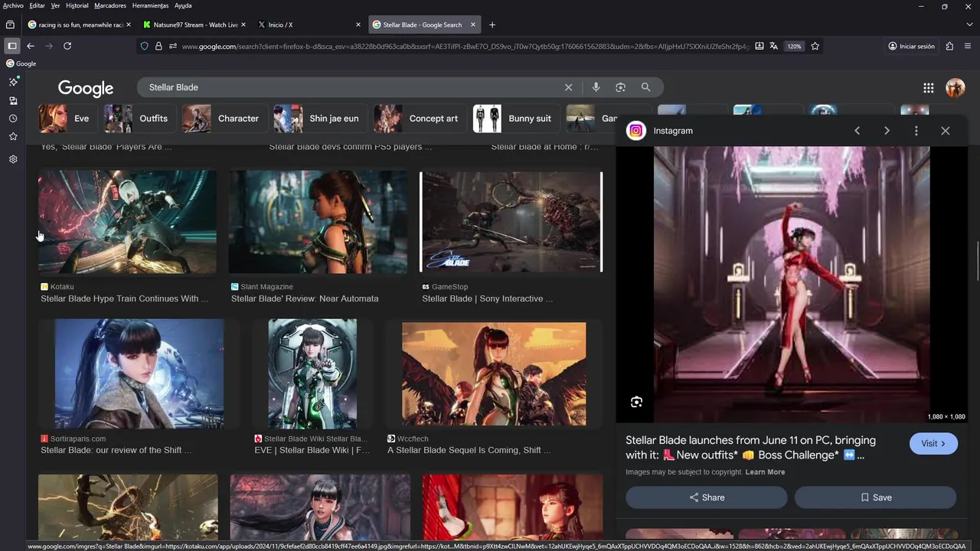This screenshot has height=551, width=980.
Task: Share the previewed image
Action: tap(707, 497)
